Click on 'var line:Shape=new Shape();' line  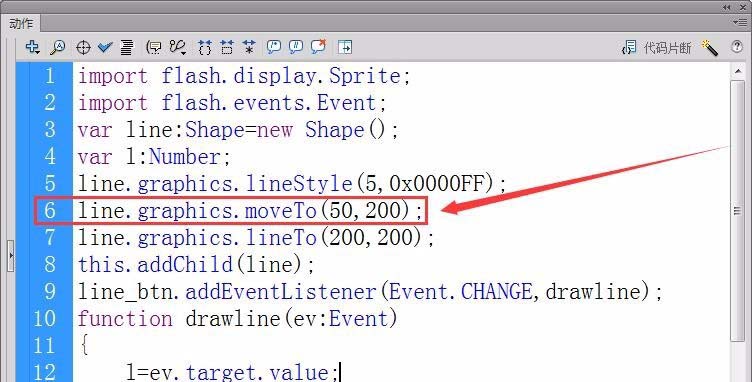[x=238, y=129]
